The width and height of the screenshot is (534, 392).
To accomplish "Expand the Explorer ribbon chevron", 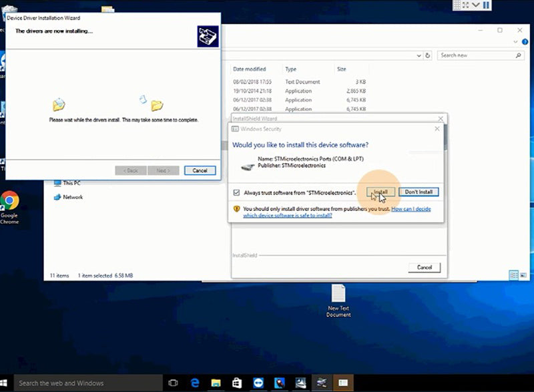I will (515, 42).
